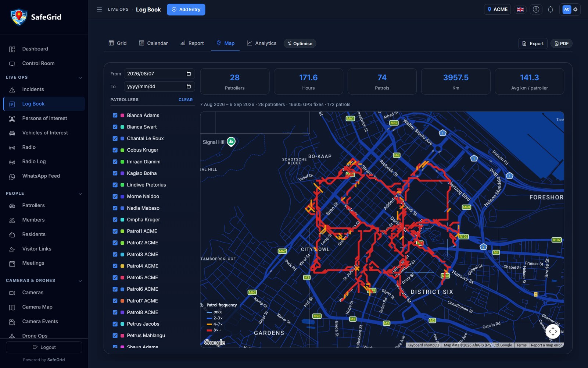
Task: Collapse the LIVE OPS section chevron
Action: (x=80, y=78)
